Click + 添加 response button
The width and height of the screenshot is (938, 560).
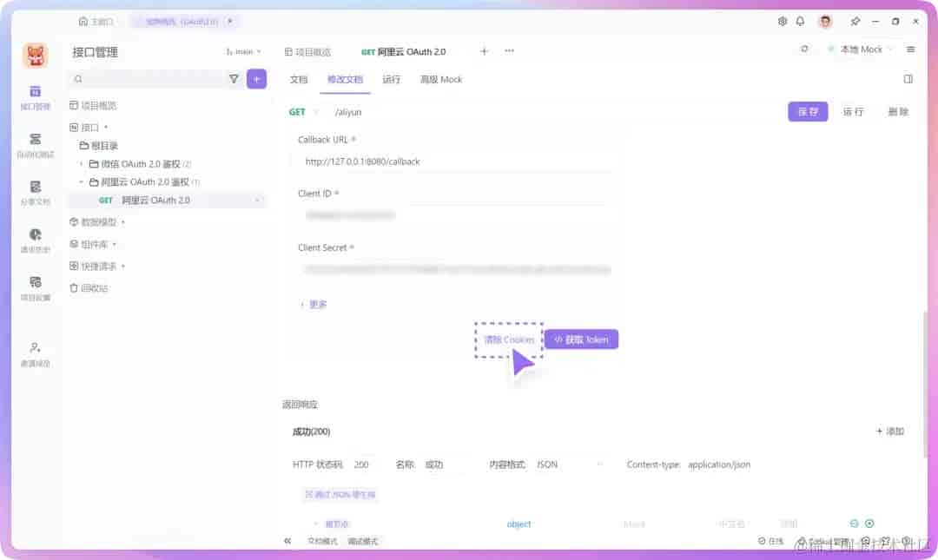[x=889, y=432]
